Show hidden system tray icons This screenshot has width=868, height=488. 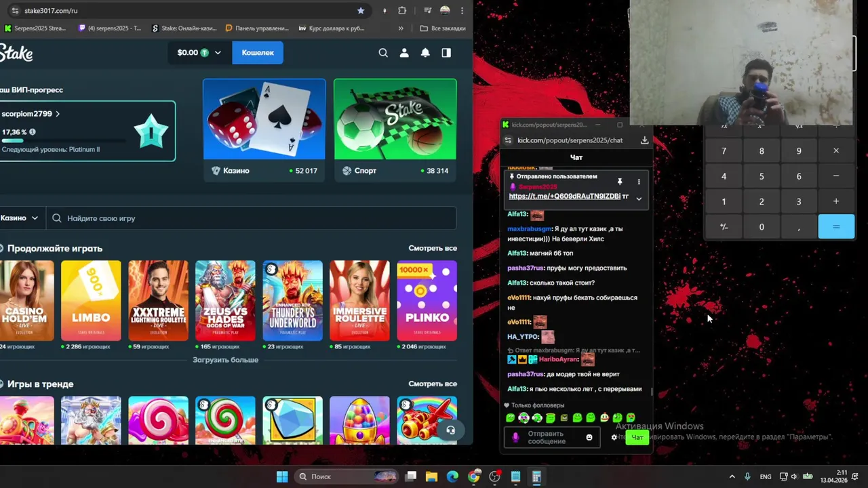[x=732, y=476]
